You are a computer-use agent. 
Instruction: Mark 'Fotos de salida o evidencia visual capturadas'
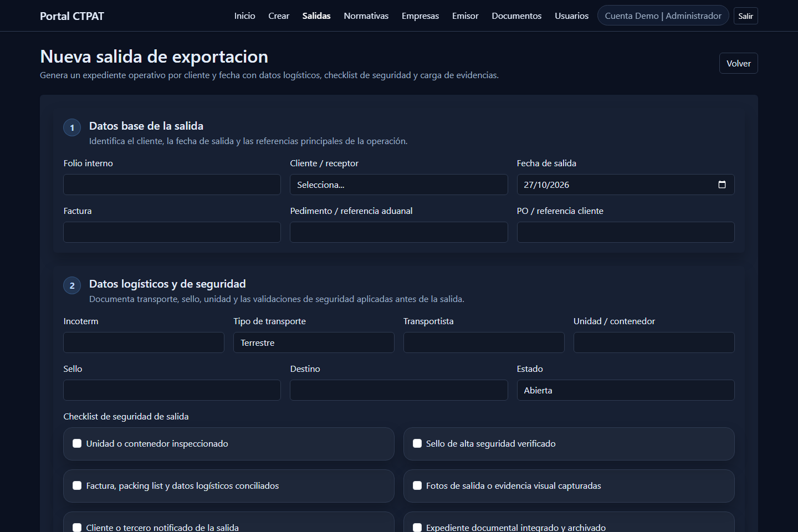point(417,485)
